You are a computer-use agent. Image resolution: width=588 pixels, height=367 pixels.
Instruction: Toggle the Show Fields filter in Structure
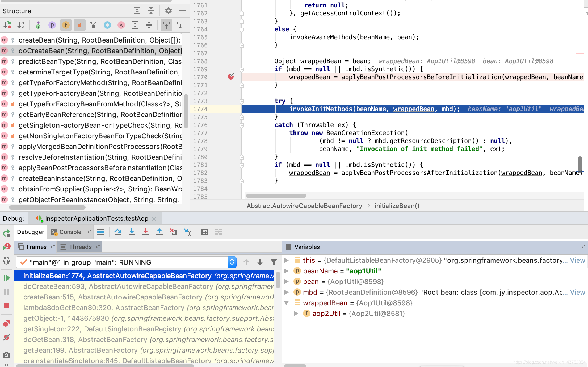[x=66, y=25]
